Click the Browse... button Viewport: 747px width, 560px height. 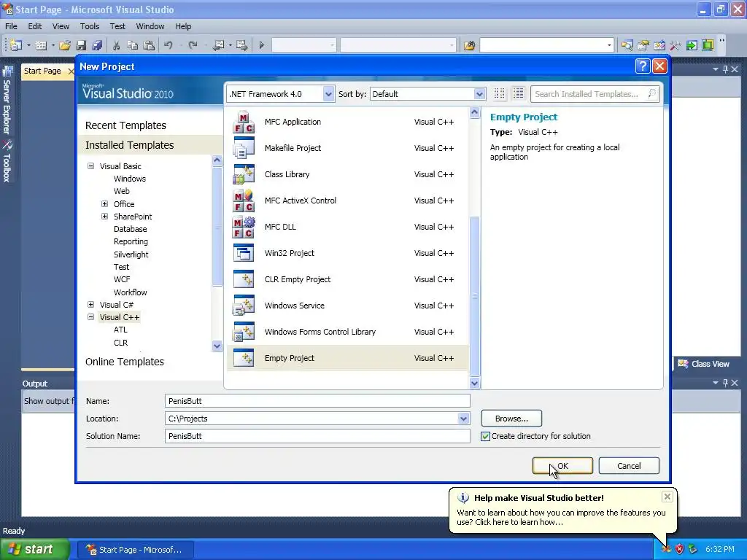[x=511, y=419]
